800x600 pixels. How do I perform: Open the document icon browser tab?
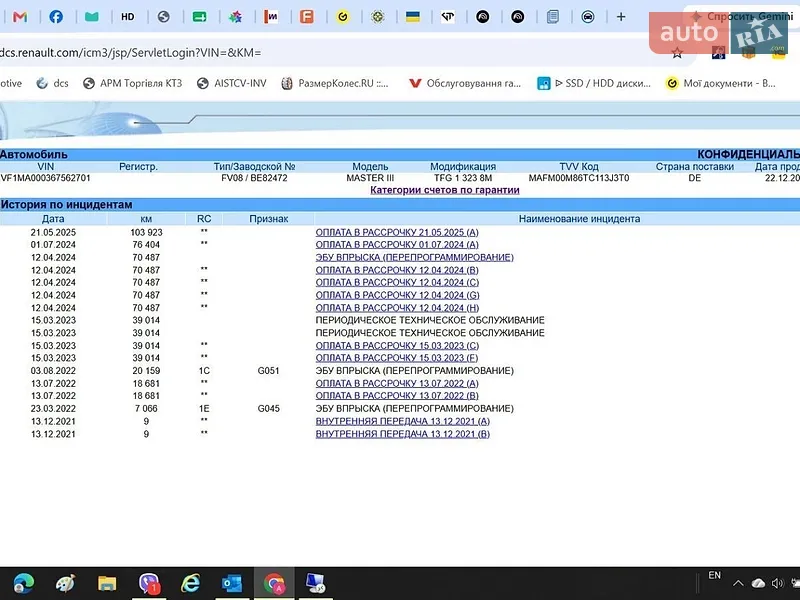[x=553, y=17]
